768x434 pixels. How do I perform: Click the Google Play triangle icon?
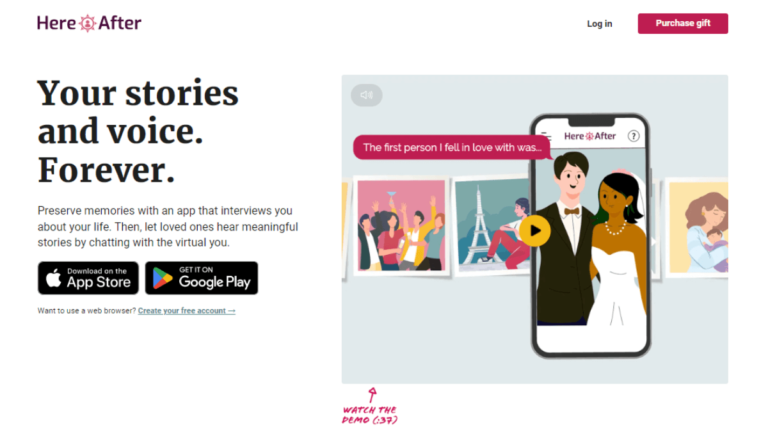(x=162, y=278)
